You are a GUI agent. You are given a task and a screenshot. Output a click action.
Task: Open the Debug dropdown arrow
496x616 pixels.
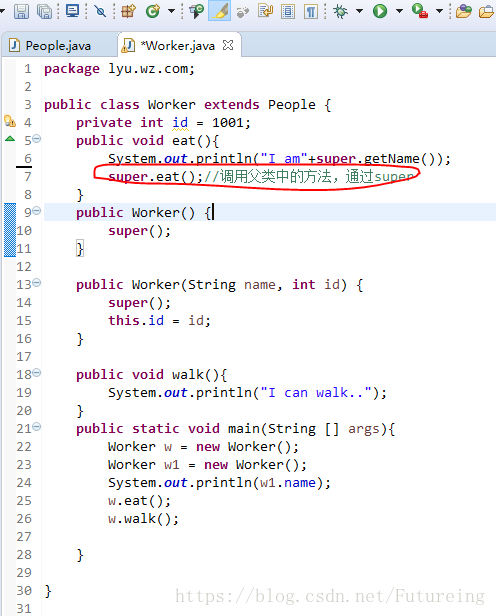359,11
